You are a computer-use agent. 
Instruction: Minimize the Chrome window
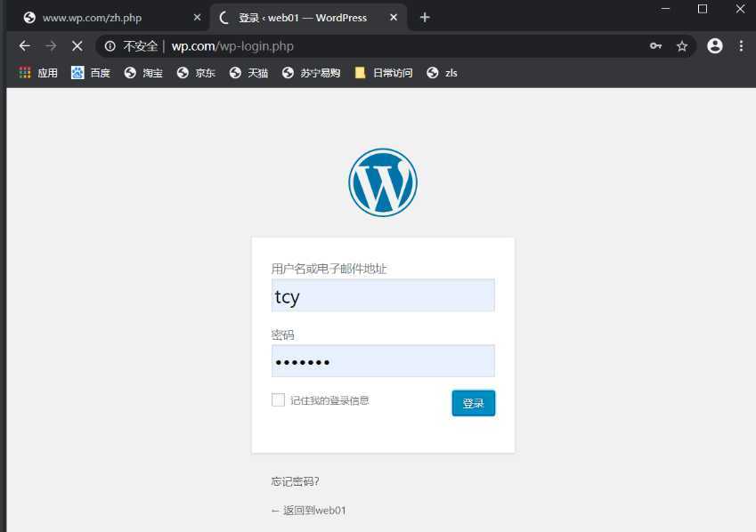665,9
